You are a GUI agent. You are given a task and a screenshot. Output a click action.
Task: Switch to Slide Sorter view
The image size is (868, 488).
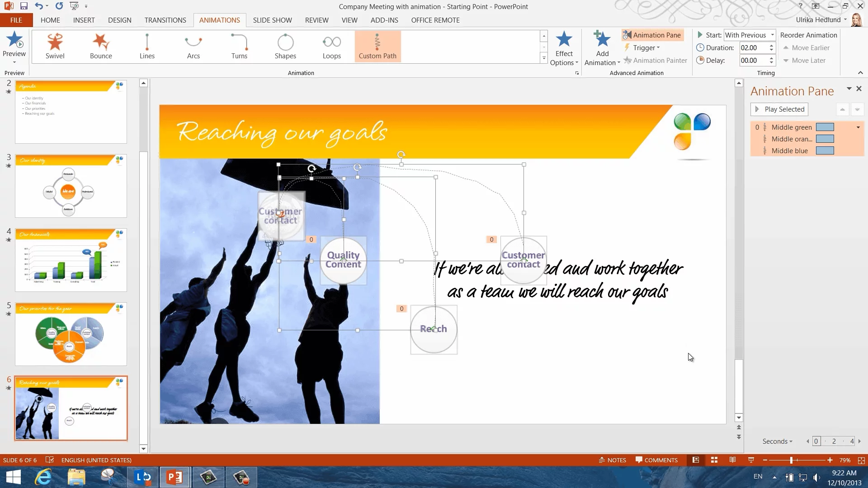[x=714, y=460]
